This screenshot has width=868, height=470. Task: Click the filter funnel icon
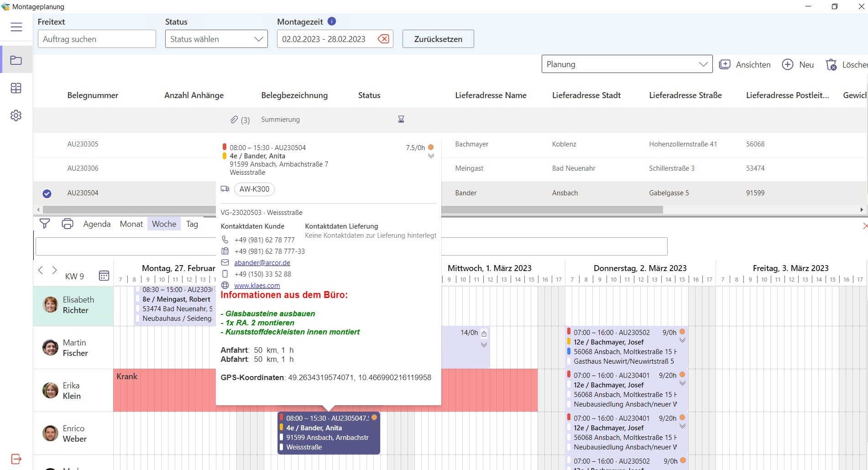tap(45, 224)
